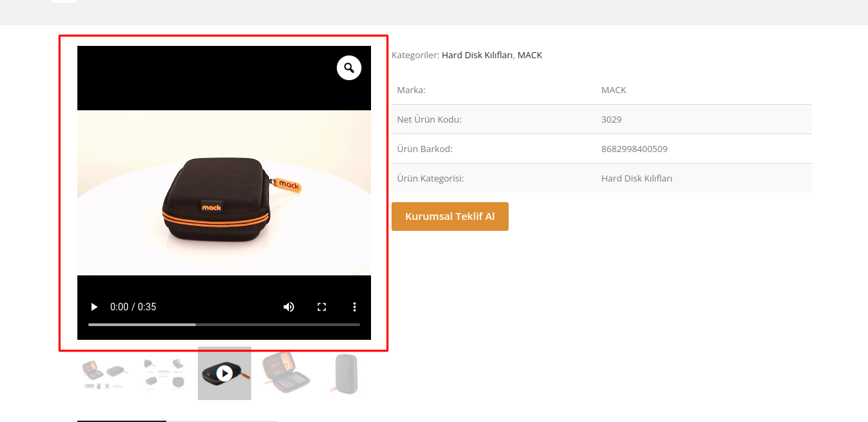This screenshot has height=422, width=868.
Task: Click the brand value MACK in table
Action: point(613,90)
